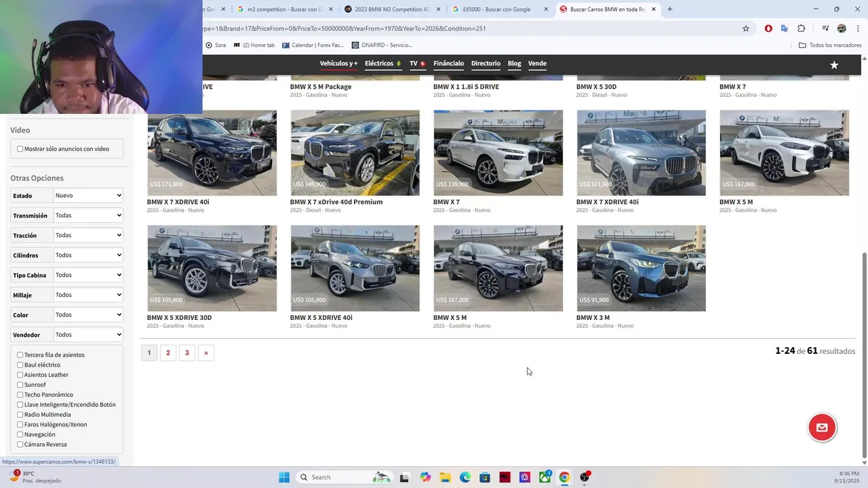Enable 'Asientos Leather' checkbox
The image size is (868, 488).
[x=20, y=375]
